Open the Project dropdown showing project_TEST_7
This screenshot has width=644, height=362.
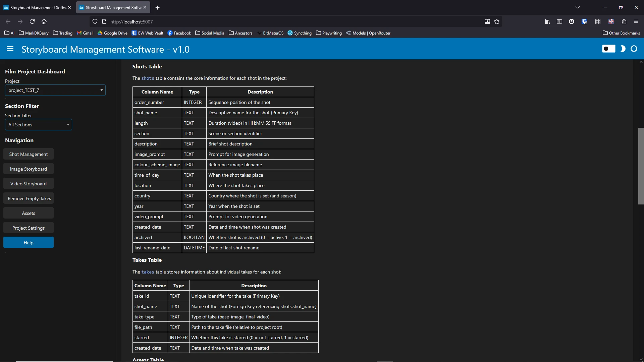(55, 90)
